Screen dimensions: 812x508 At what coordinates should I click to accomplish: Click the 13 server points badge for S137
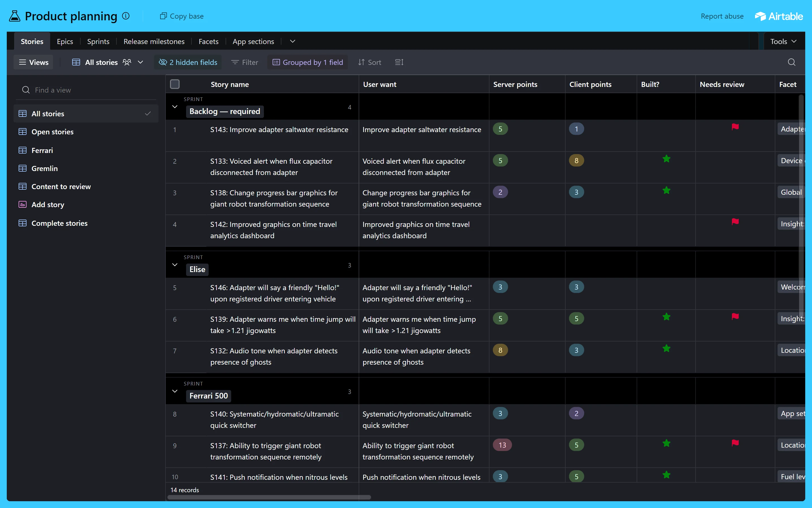point(502,445)
